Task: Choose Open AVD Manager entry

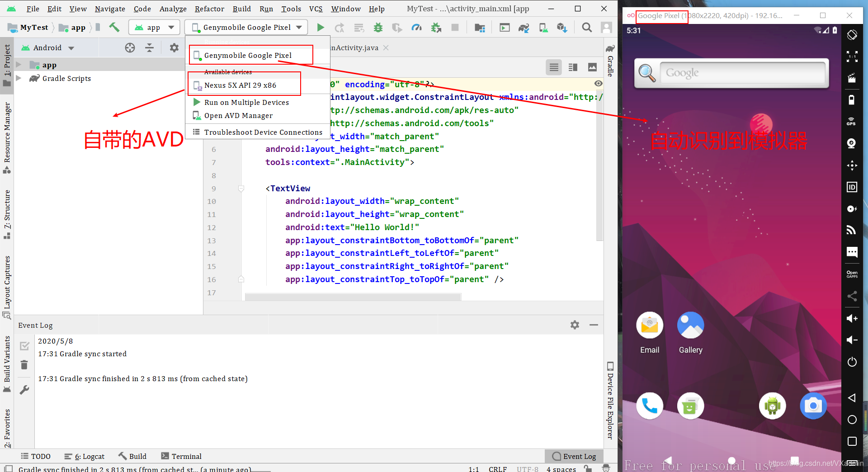Action: 258,115
